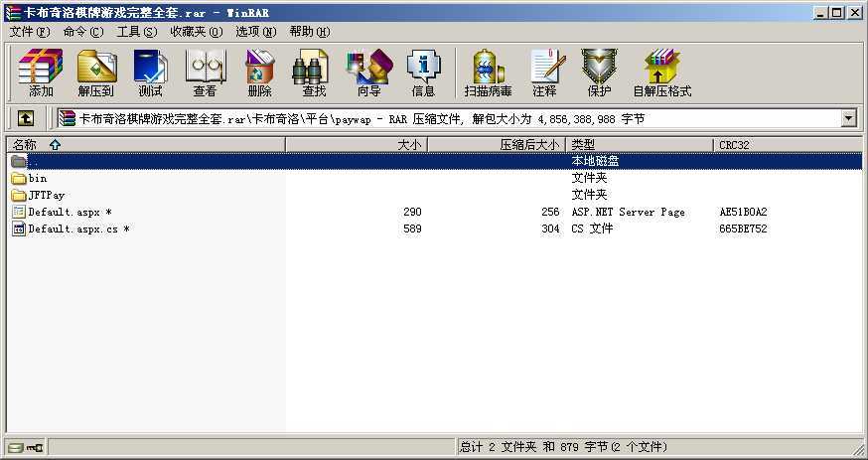Click the size value 589
Image resolution: width=868 pixels, height=460 pixels.
(412, 229)
